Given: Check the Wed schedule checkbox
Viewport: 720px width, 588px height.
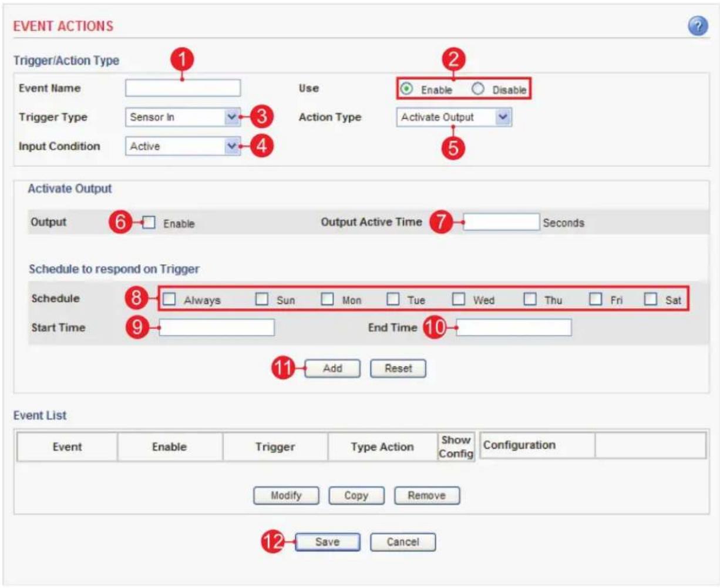Looking at the screenshot, I should pyautogui.click(x=459, y=300).
